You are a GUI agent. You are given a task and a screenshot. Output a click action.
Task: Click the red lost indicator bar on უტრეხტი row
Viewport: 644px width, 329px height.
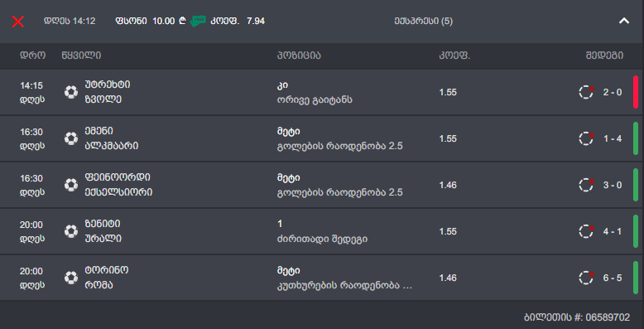636,92
